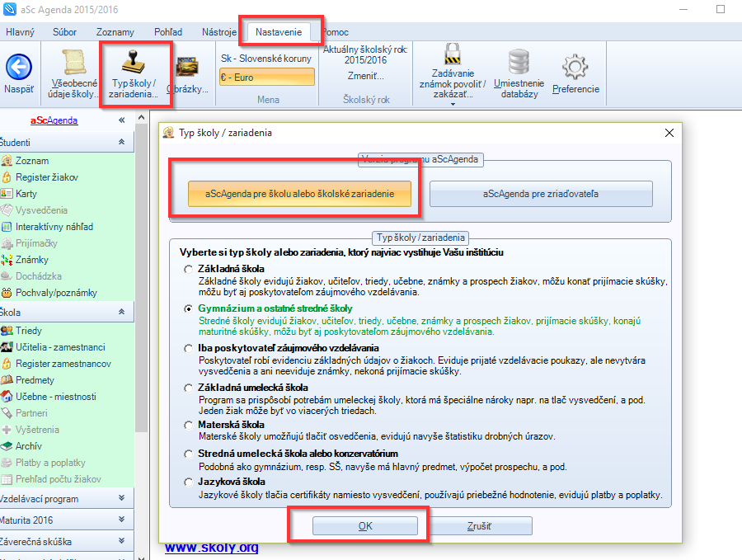
Task: Click Zmeniť school year button
Action: 365,76
